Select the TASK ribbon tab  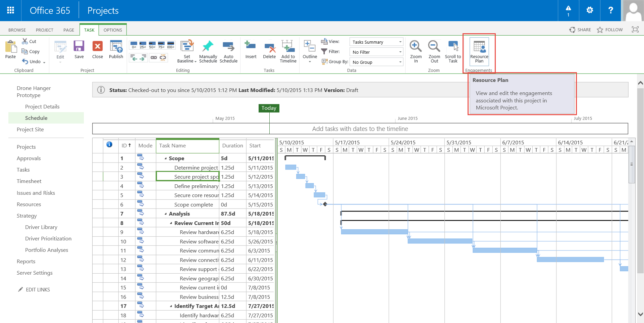coord(89,30)
